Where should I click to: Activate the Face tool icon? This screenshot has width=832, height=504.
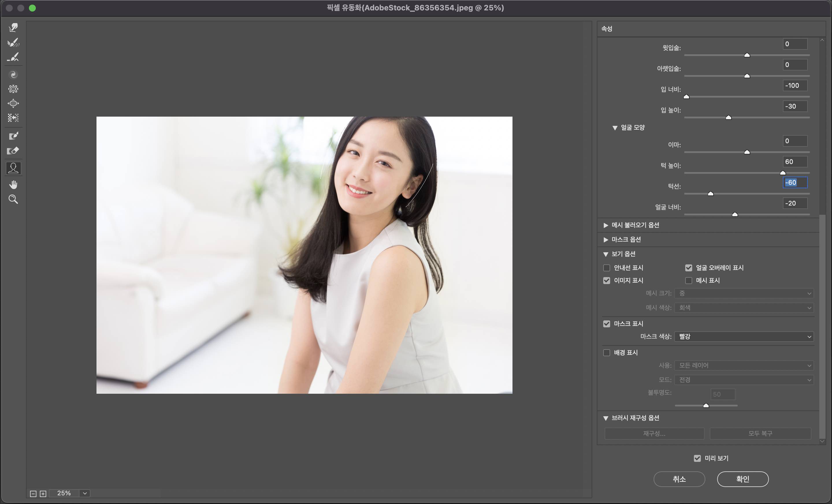tap(13, 168)
